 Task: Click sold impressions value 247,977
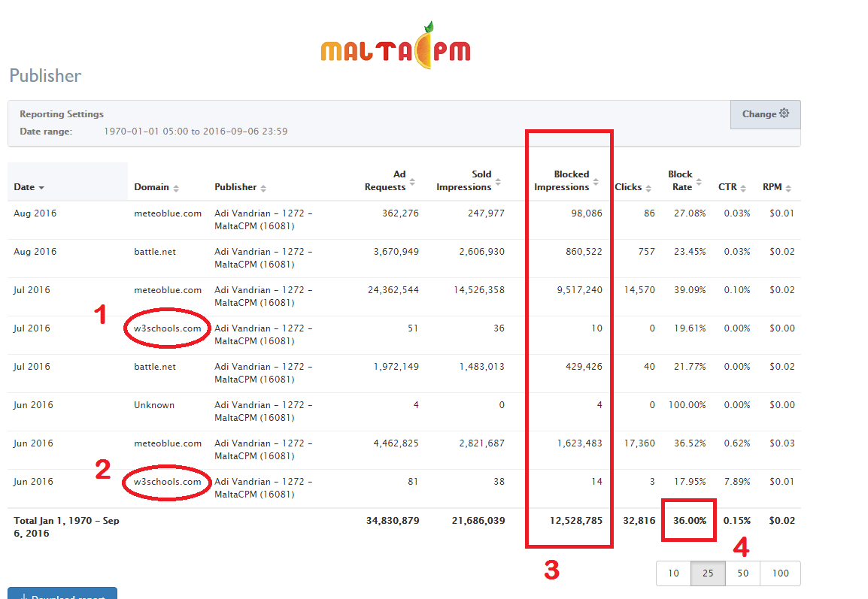pos(486,213)
